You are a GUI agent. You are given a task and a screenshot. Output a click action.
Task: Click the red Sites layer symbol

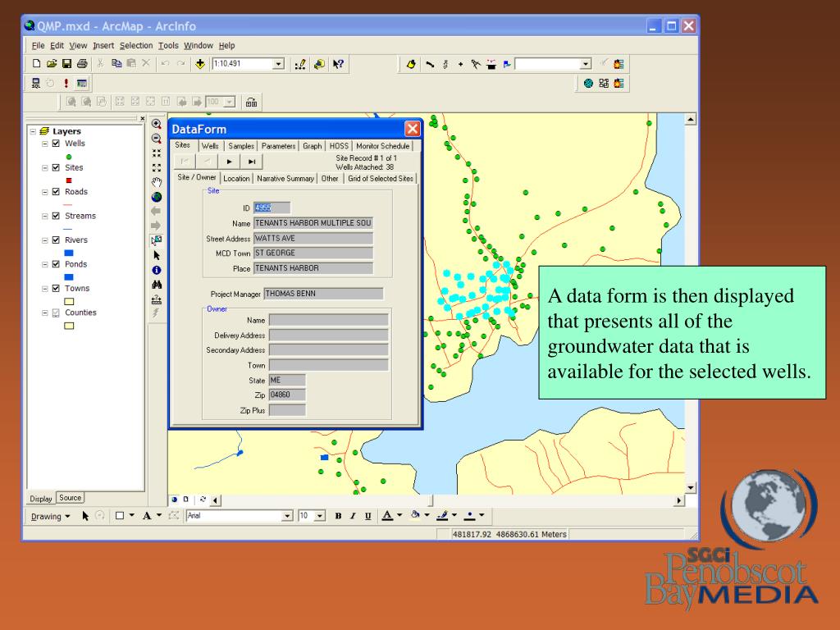(x=69, y=180)
